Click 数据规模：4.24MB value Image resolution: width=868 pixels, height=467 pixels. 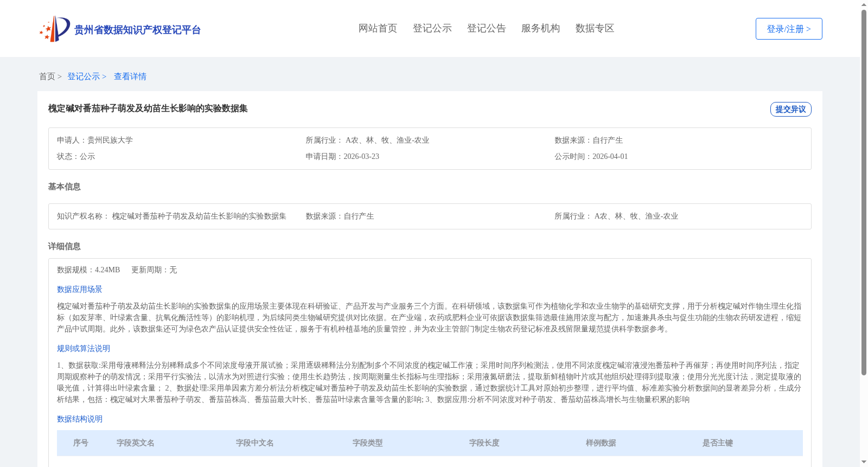(x=88, y=270)
